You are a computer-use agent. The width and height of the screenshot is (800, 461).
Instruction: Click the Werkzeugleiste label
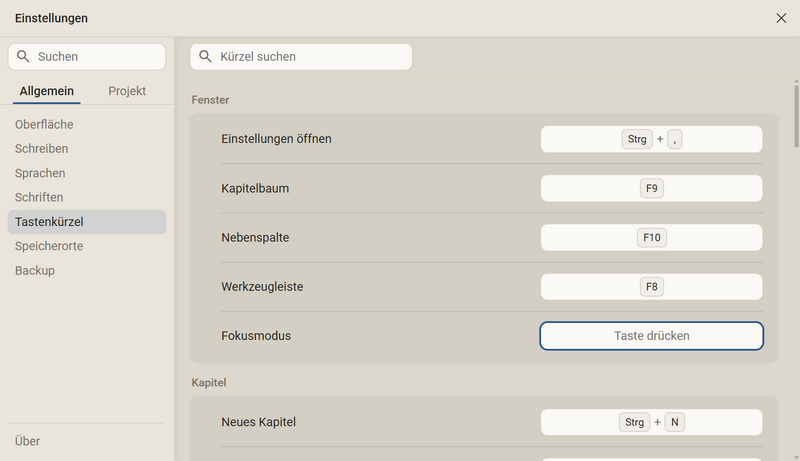262,287
